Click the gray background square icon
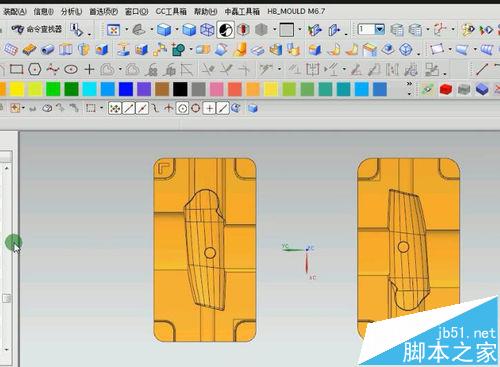This screenshot has width=500, height=367. pyautogui.click(x=286, y=30)
